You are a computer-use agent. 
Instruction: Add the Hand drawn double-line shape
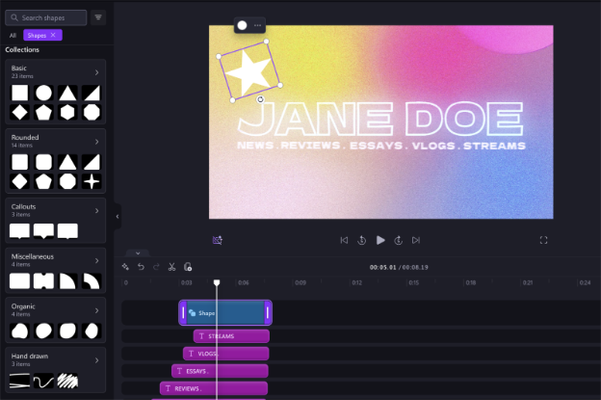coord(20,381)
